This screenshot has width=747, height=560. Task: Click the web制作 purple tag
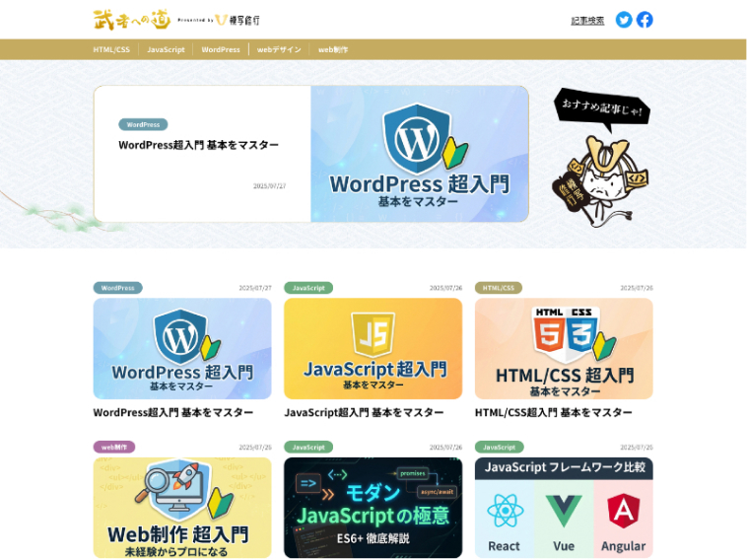point(114,447)
